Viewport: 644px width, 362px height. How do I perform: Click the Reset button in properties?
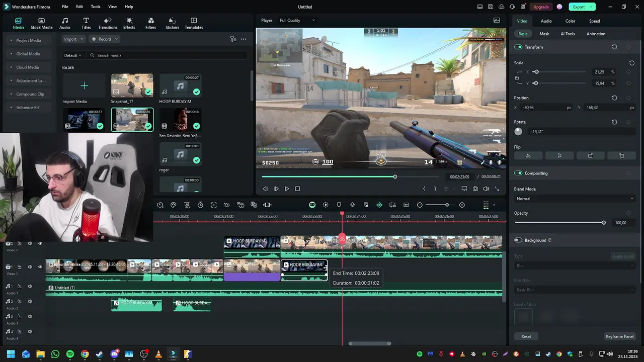click(526, 336)
